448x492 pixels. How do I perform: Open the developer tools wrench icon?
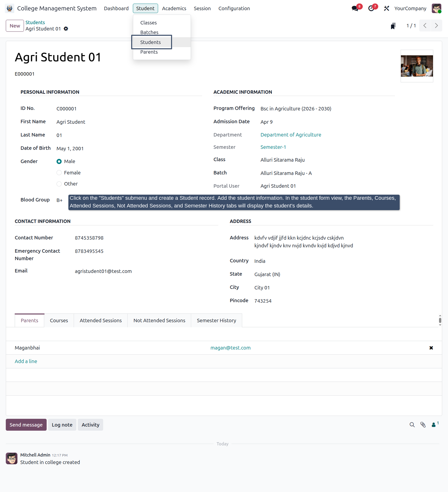(x=386, y=8)
